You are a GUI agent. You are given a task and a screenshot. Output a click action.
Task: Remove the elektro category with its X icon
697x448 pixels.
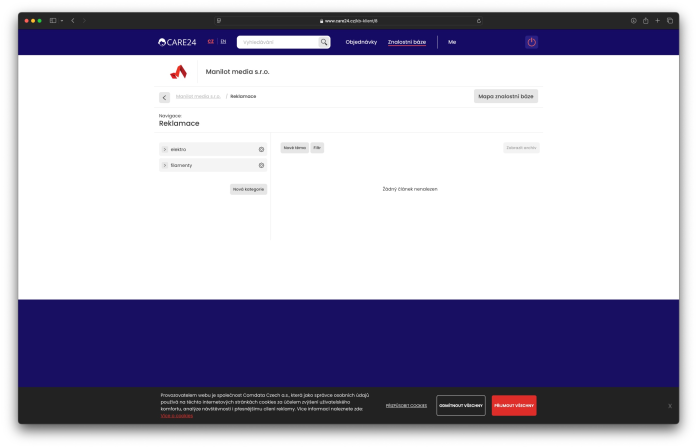pos(261,149)
